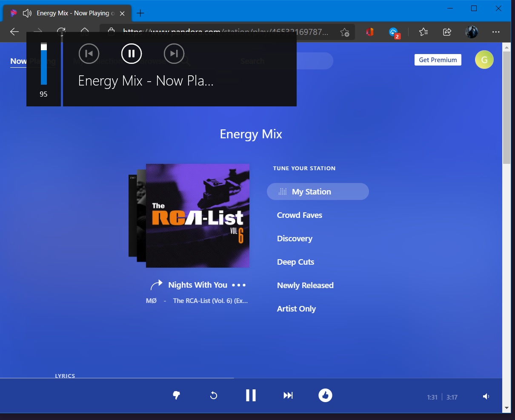Click the replay song icon
Image resolution: width=515 pixels, height=420 pixels.
pos(213,395)
